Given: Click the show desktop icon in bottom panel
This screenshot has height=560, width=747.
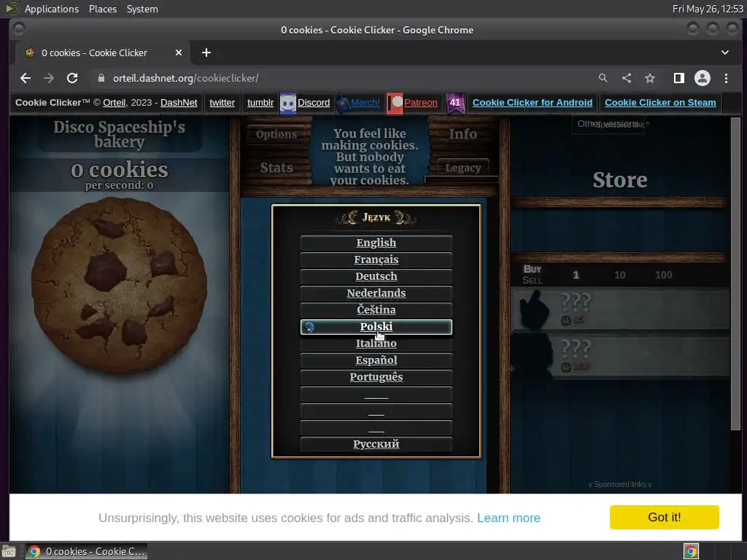Looking at the screenshot, I should click(x=9, y=551).
